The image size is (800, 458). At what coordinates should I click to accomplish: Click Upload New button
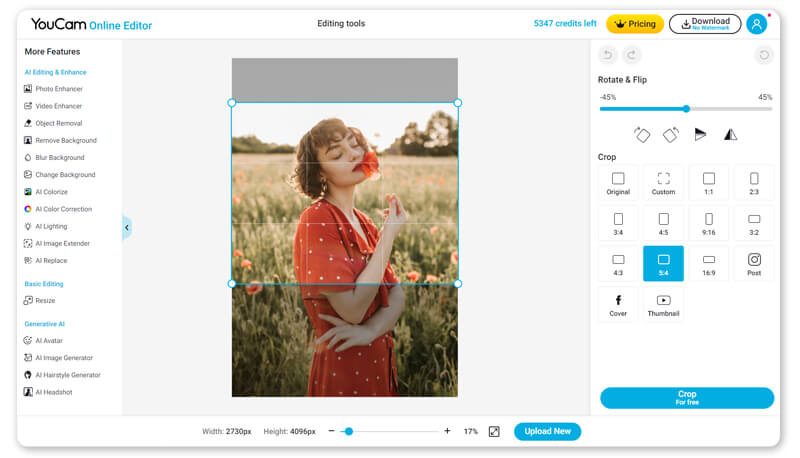click(547, 431)
